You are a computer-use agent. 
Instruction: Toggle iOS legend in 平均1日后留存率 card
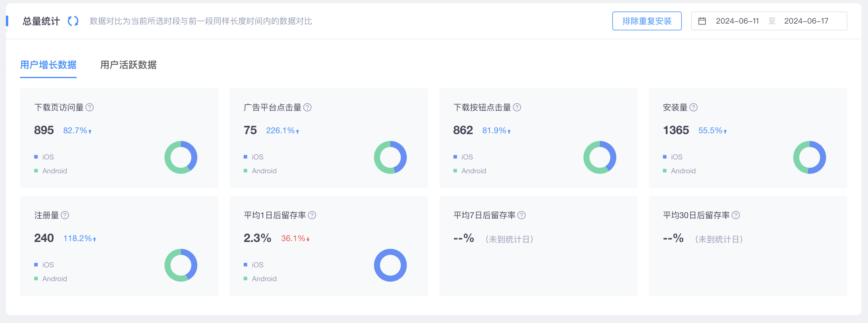pos(254,265)
